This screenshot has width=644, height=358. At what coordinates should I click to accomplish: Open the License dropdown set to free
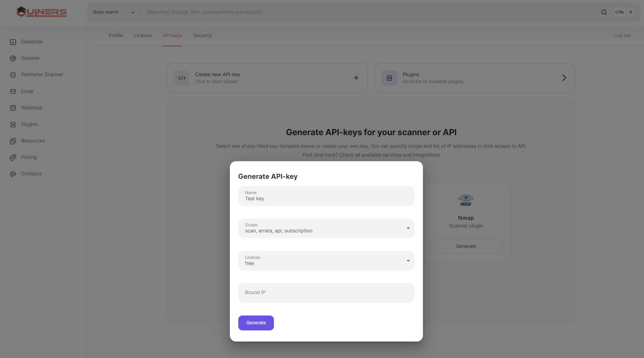click(x=408, y=261)
